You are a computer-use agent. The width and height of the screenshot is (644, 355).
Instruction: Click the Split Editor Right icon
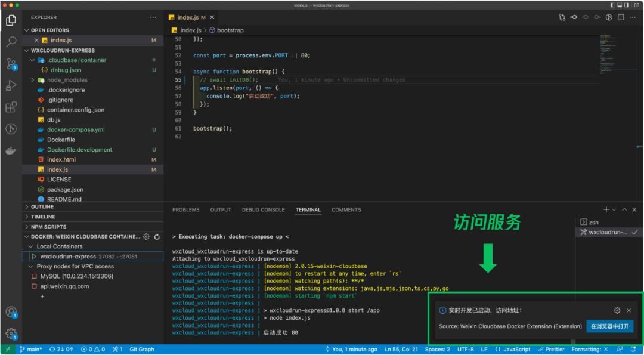(x=621, y=17)
